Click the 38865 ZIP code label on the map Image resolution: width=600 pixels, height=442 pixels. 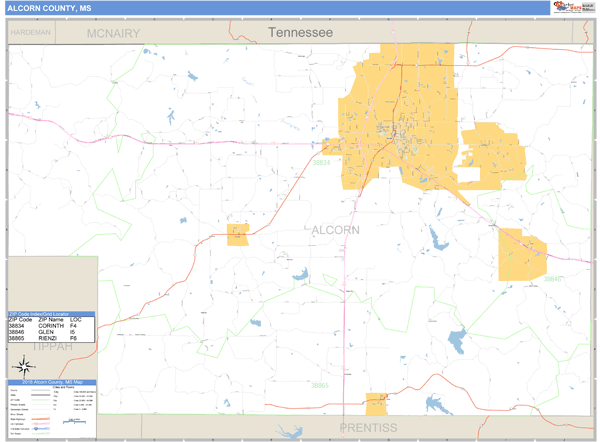click(x=319, y=384)
